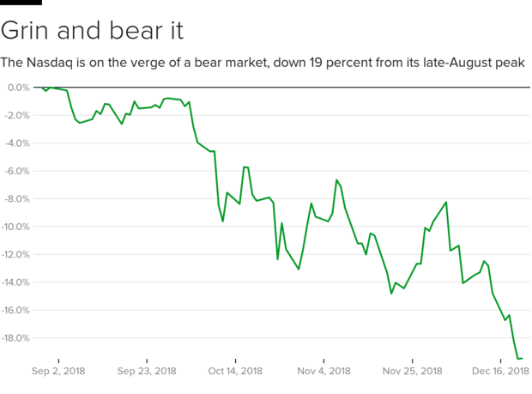Click the black accent bar above the title
Screen dimensions: 532x394
tap(21, 3)
